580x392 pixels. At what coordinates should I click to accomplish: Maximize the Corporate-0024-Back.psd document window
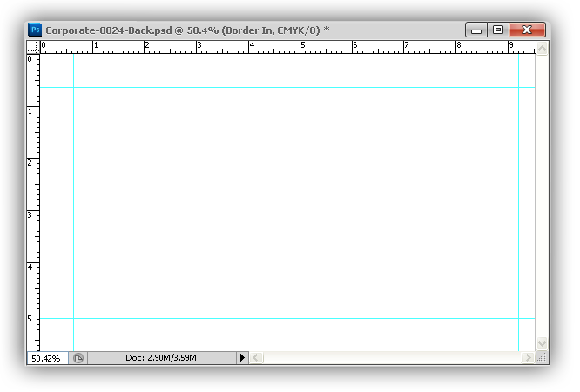pyautogui.click(x=498, y=30)
